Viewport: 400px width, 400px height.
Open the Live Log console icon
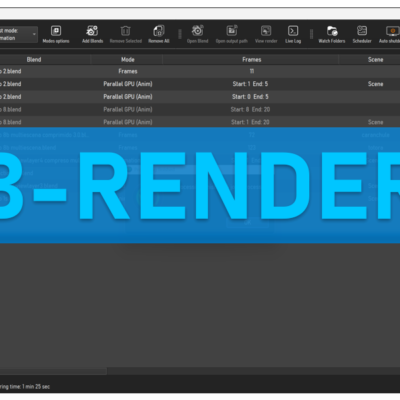click(x=293, y=31)
